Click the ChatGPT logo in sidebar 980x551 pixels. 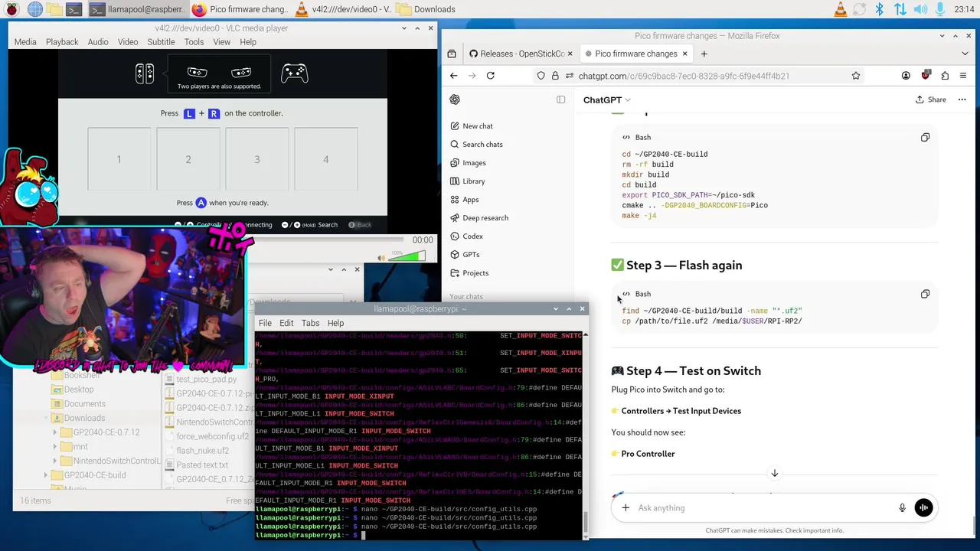coord(455,99)
